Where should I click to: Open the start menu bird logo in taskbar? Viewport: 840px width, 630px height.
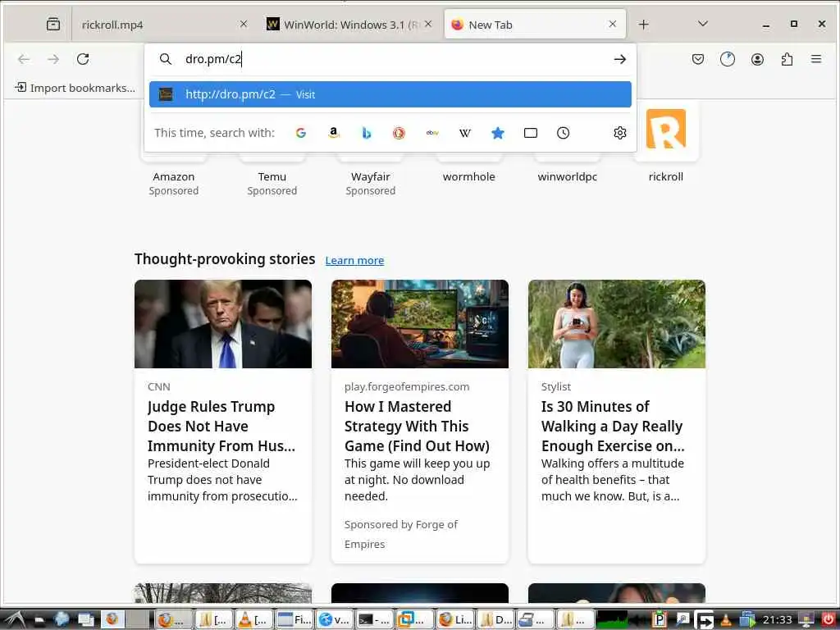[13, 619]
